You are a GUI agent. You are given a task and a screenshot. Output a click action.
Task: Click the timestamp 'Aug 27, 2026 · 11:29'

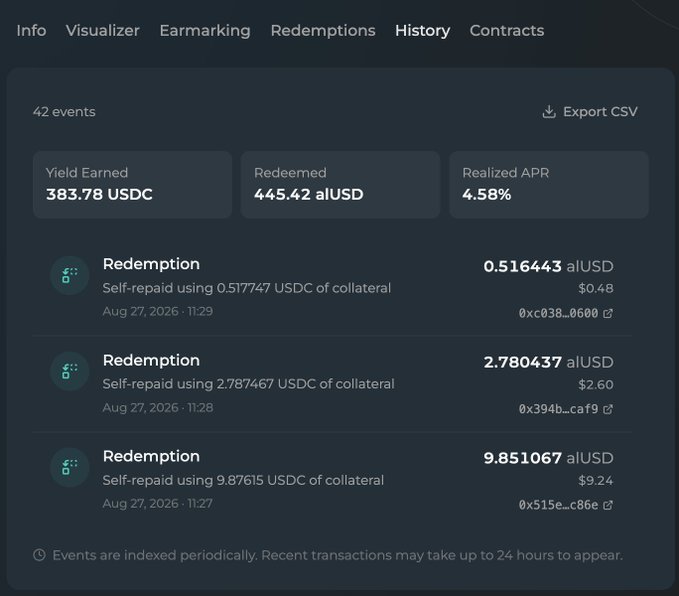158,311
